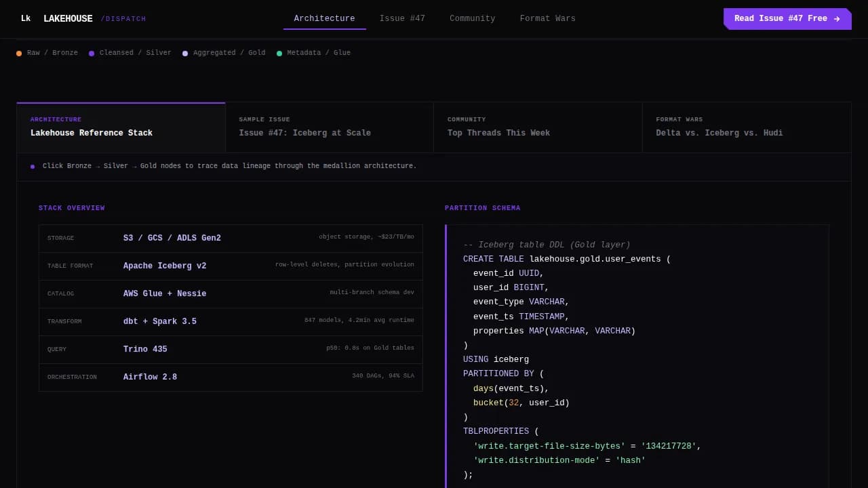Click the ORCHESTRATION label
The width and height of the screenshot is (868, 488).
point(72,378)
